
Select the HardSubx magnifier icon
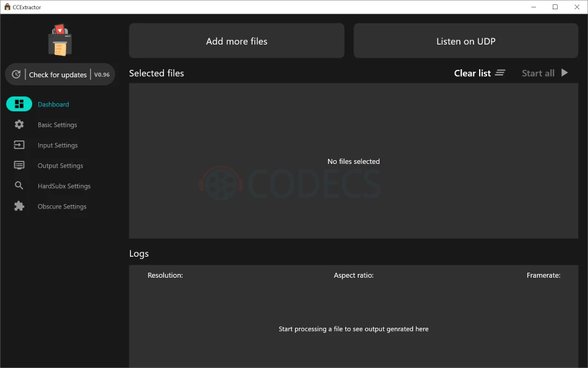pos(19,186)
